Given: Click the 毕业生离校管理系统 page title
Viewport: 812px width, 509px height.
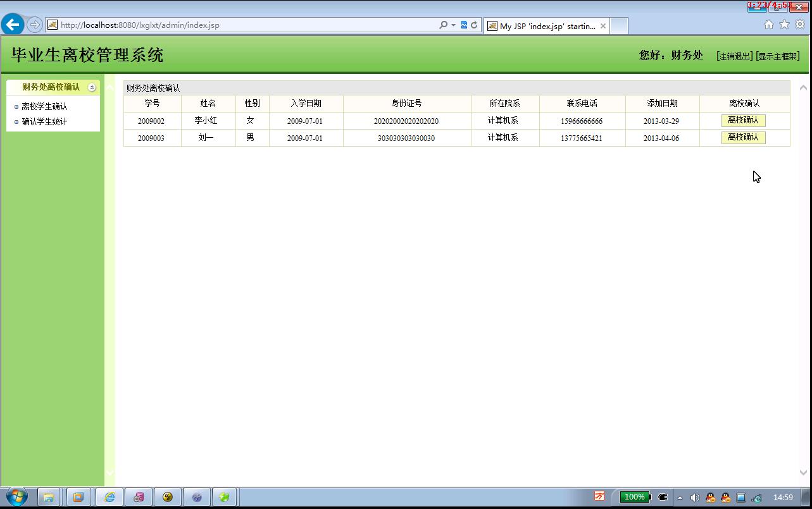Looking at the screenshot, I should click(x=87, y=55).
